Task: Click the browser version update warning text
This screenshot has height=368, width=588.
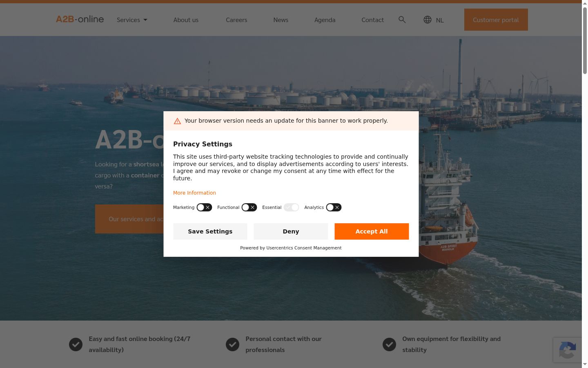Action: 286,121
